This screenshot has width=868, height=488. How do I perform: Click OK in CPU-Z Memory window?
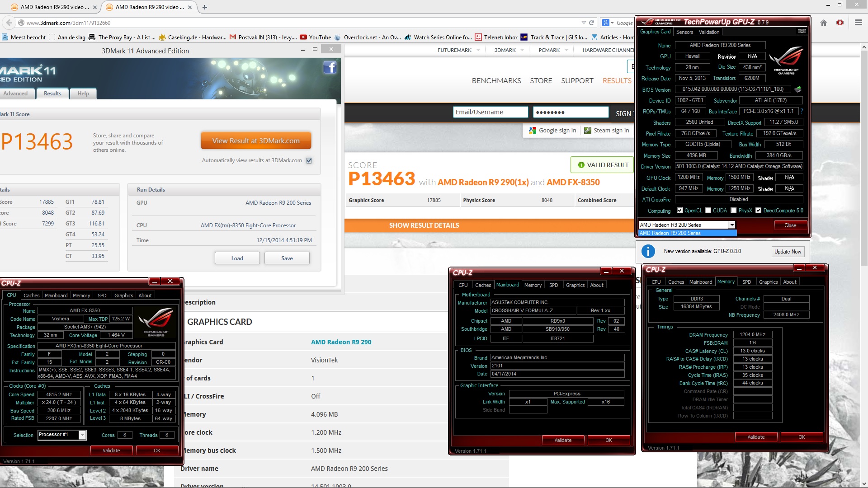point(802,437)
